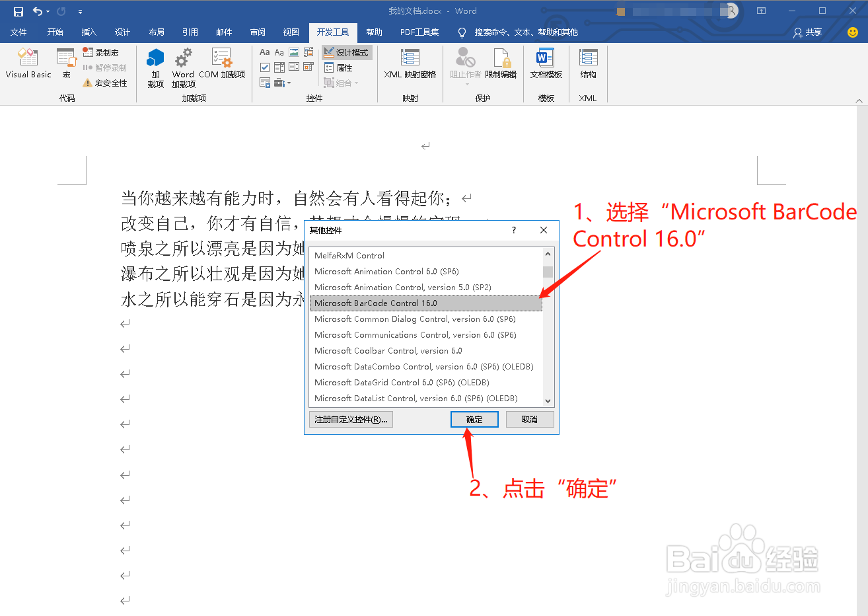This screenshot has width=868, height=616.
Task: Start Record Macro (录制宏)
Action: (x=101, y=52)
